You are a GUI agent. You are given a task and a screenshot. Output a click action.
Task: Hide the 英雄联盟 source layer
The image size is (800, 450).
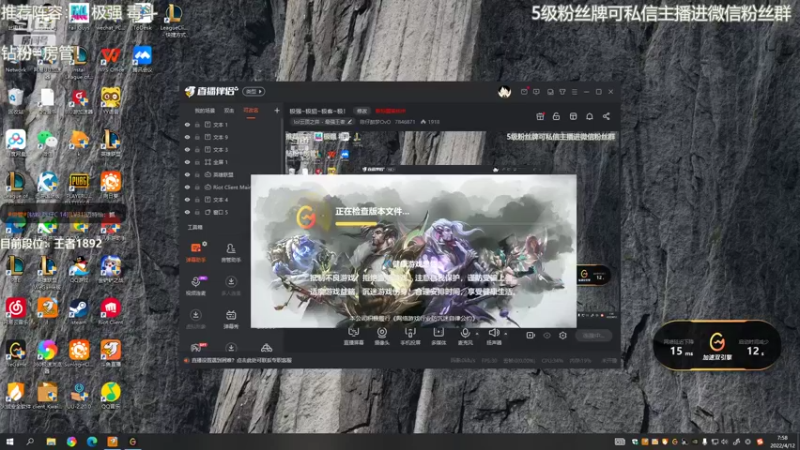point(187,174)
